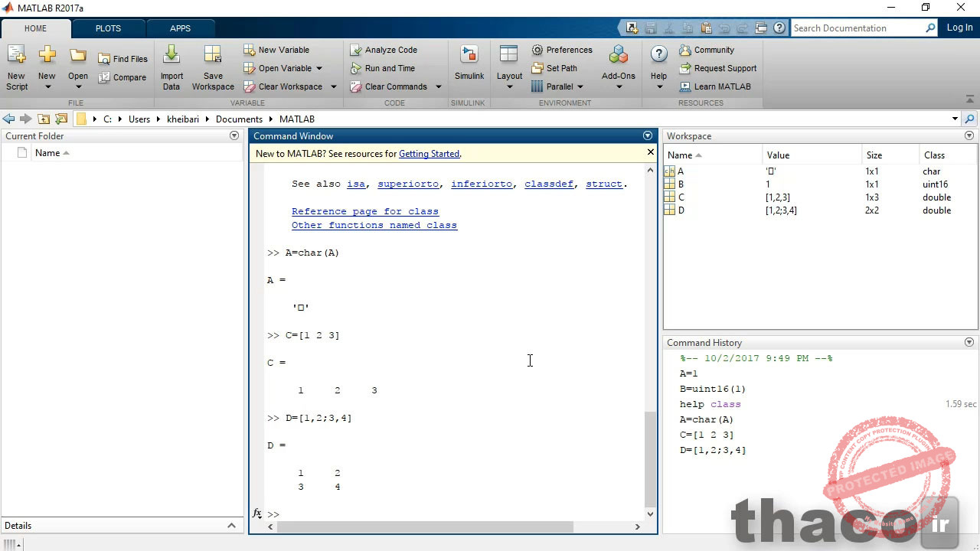This screenshot has height=551, width=980.
Task: Open the Import Data tool
Action: [x=171, y=67]
